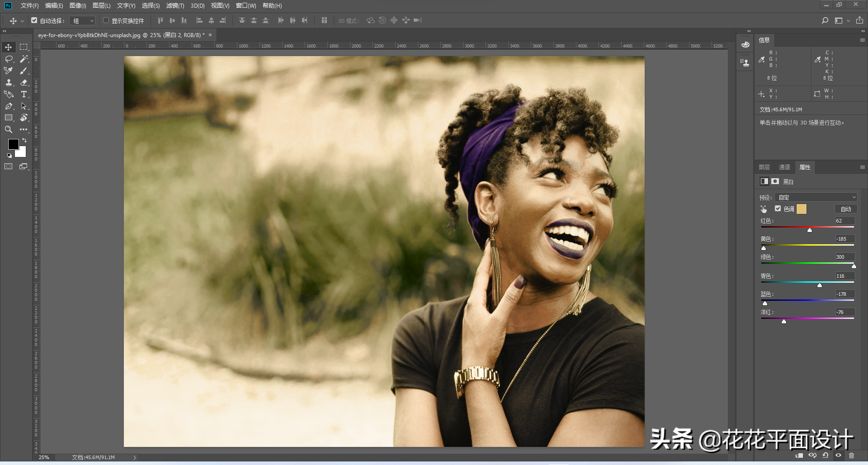The width and height of the screenshot is (868, 465).
Task: Select the Zoom tool
Action: [9, 129]
